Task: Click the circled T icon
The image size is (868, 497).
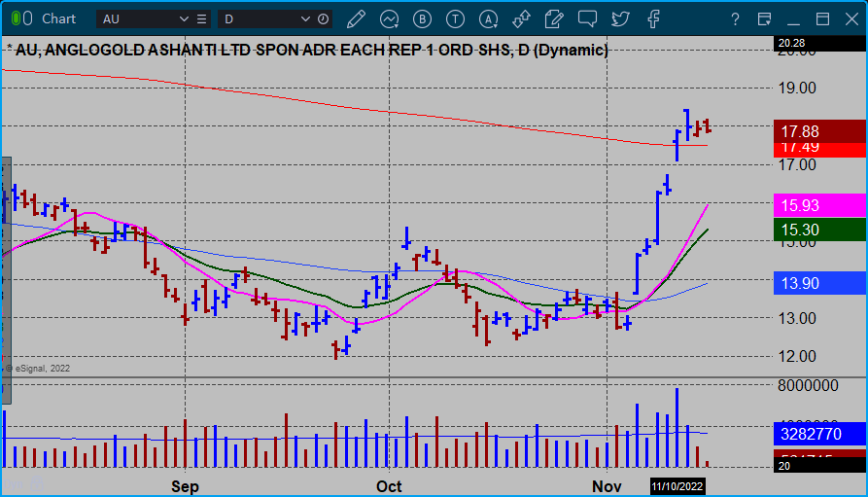Action: [x=455, y=19]
